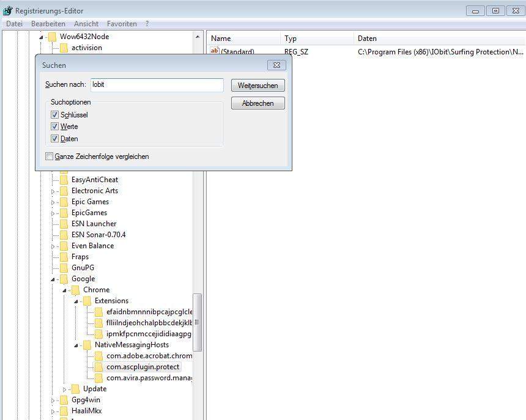526x420 pixels.
Task: Uncheck the Werte search option
Action: (x=55, y=127)
